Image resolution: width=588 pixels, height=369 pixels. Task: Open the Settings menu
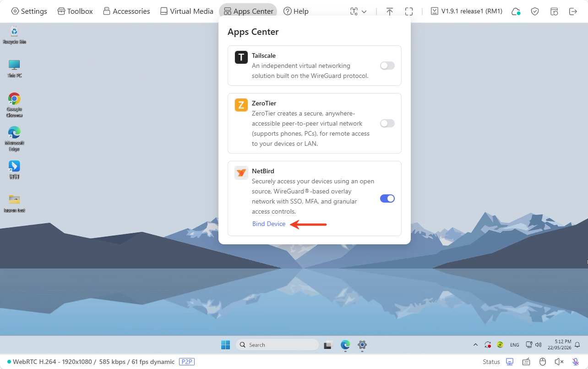click(29, 11)
